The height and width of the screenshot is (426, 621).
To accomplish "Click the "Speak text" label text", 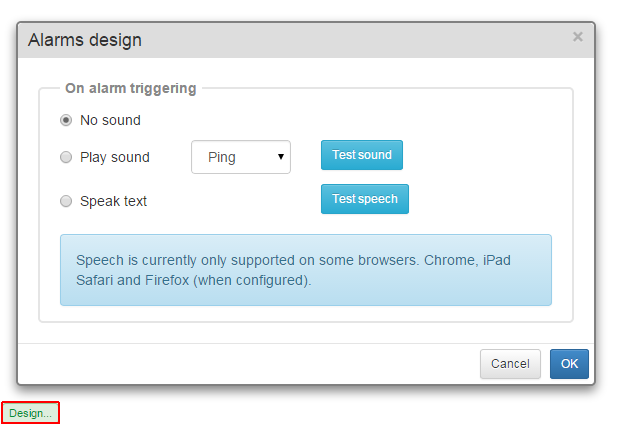I will coord(113,201).
